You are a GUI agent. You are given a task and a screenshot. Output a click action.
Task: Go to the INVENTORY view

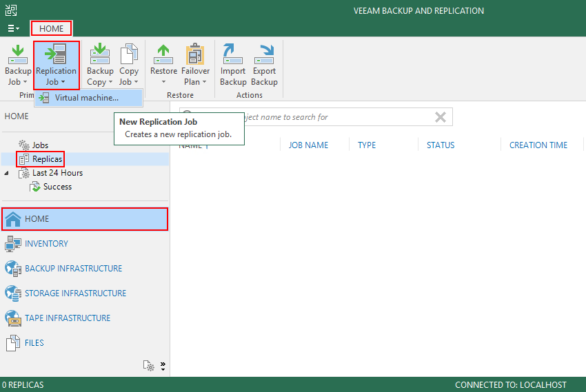46,243
